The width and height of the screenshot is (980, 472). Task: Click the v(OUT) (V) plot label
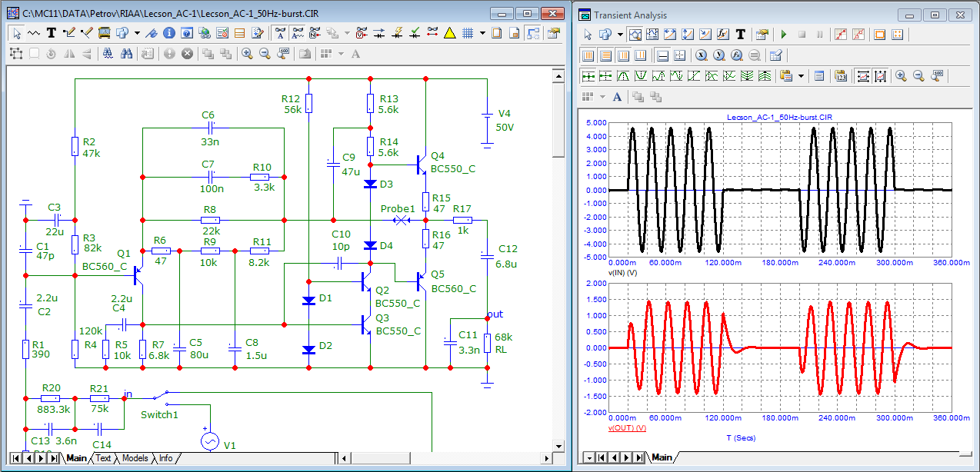pyautogui.click(x=627, y=427)
